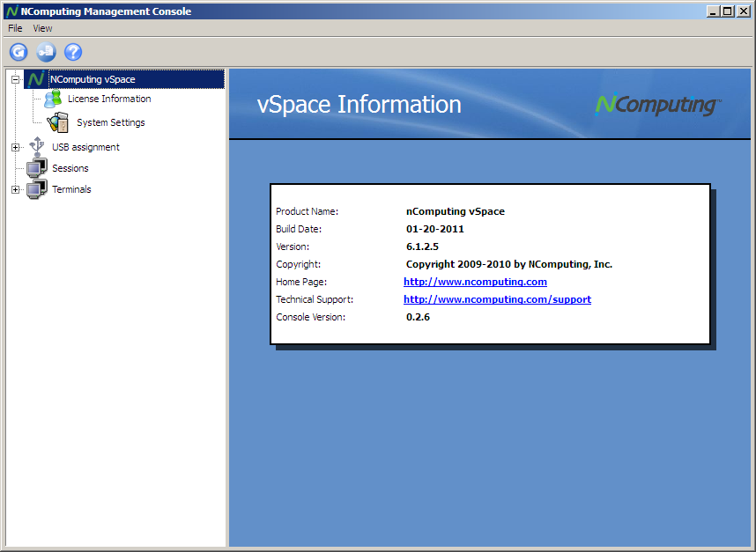Click the Refresh toolbar icon
Viewport: 756px width, 552px height.
[x=19, y=52]
